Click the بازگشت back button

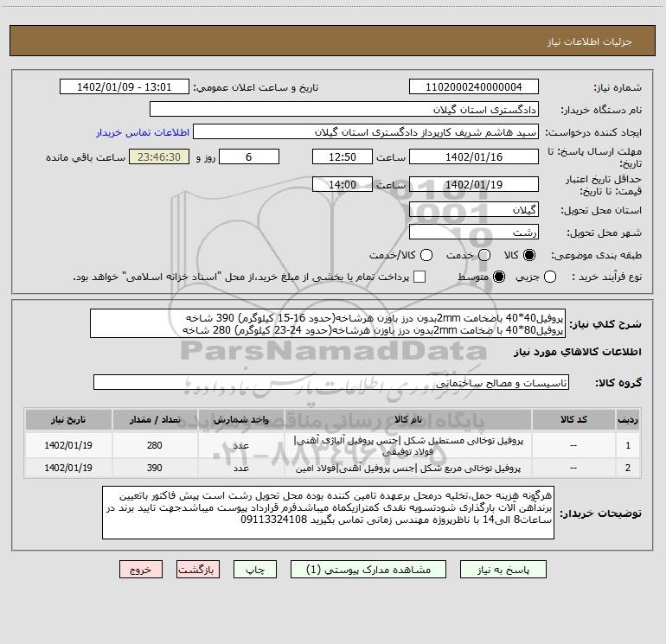(x=198, y=570)
